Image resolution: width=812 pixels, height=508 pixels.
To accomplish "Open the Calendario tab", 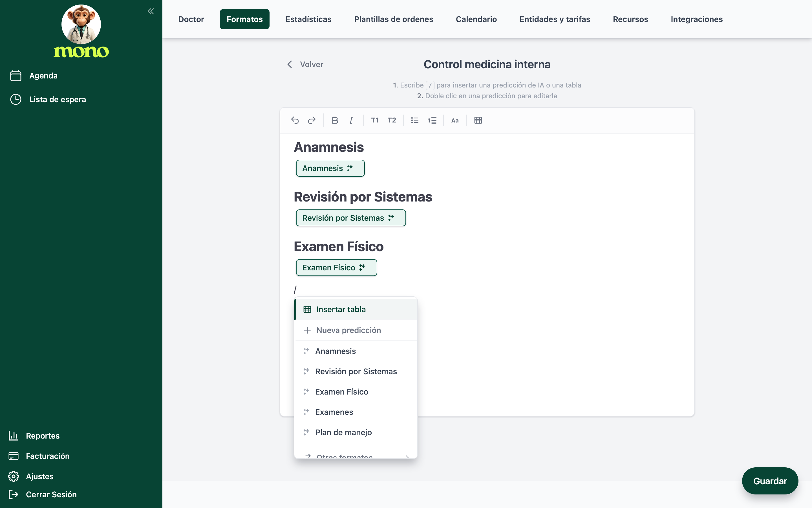I will pos(476,19).
